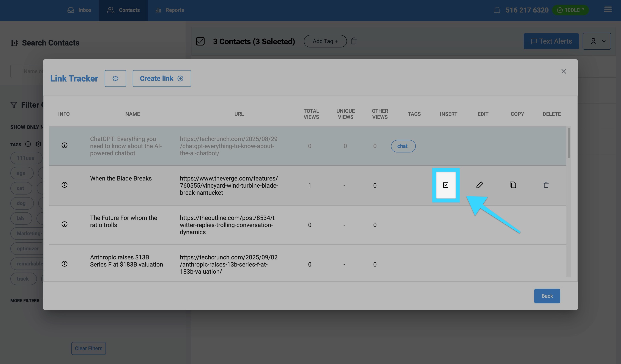Viewport: 621px width, 364px height.
Task: Open the Link Tracker settings gear
Action: point(115,78)
